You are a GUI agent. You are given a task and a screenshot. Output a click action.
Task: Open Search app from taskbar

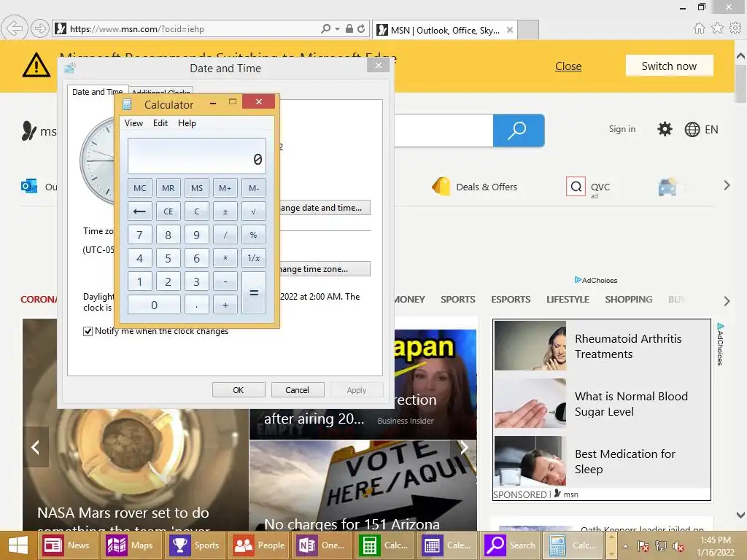click(511, 545)
